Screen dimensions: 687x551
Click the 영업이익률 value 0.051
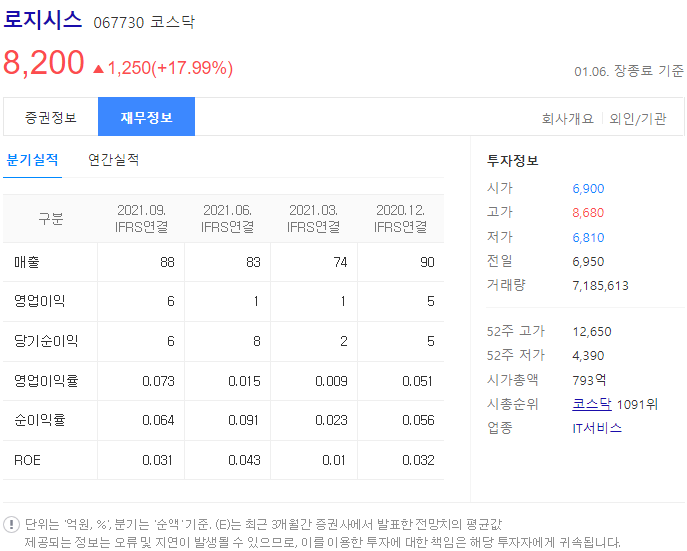[x=418, y=381]
